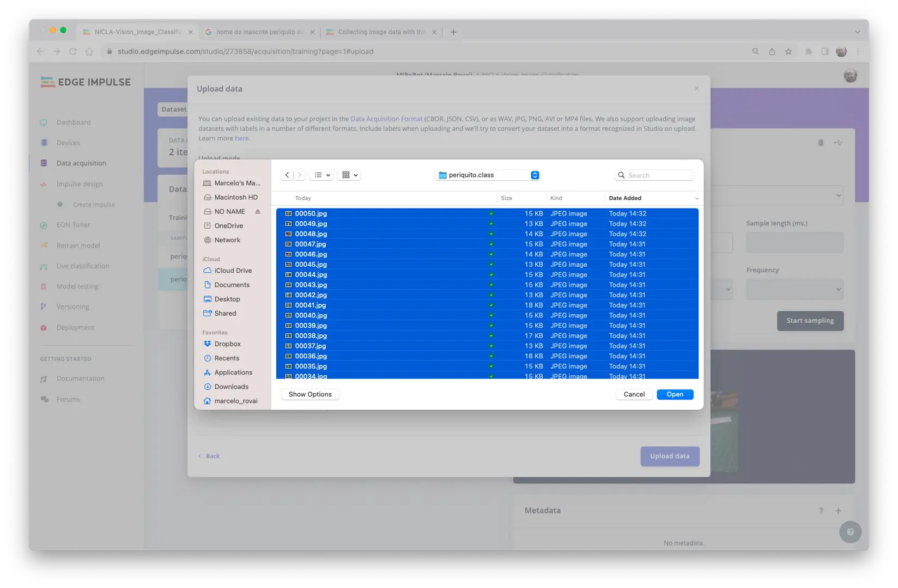
Task: Open iCloud Drive location
Action: (x=233, y=271)
